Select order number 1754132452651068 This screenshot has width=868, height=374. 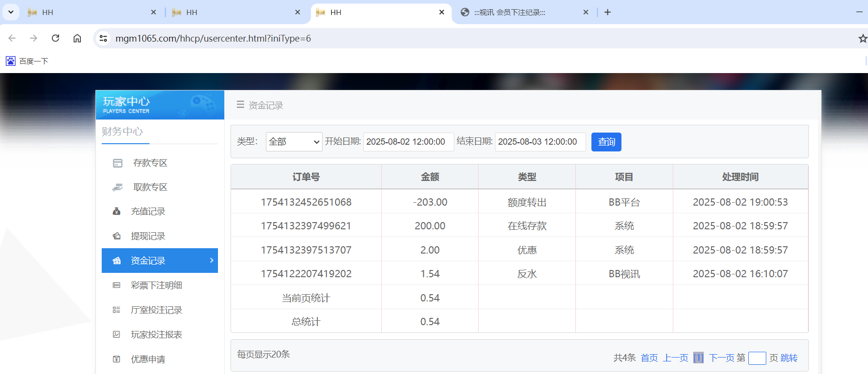tap(306, 202)
